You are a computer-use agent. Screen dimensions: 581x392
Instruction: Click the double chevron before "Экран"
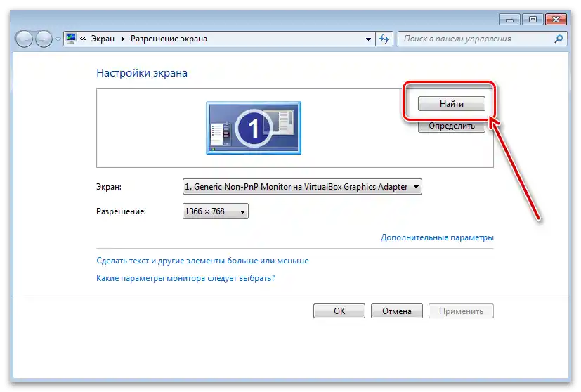pyautogui.click(x=83, y=38)
